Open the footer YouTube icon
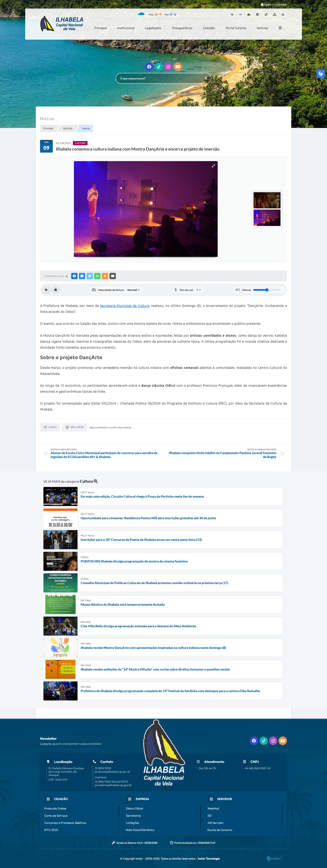The height and width of the screenshot is (868, 327). 283,741
